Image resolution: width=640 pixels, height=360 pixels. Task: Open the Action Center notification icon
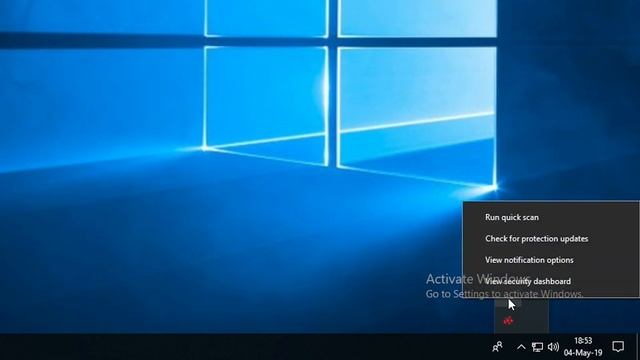coord(618,347)
